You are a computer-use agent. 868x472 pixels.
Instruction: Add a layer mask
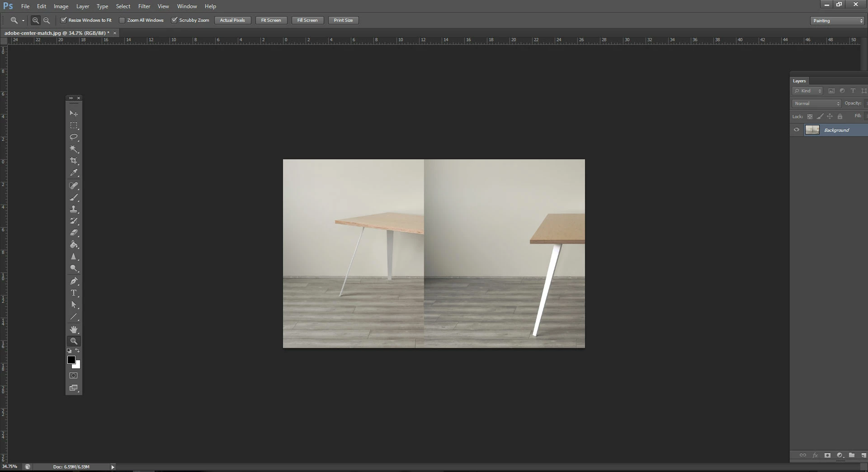pos(827,455)
